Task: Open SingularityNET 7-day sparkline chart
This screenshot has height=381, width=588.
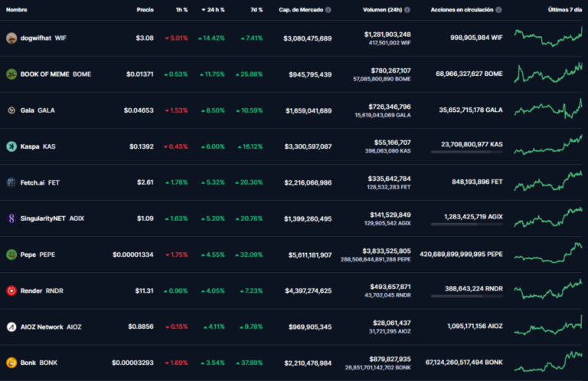Action: (x=548, y=217)
